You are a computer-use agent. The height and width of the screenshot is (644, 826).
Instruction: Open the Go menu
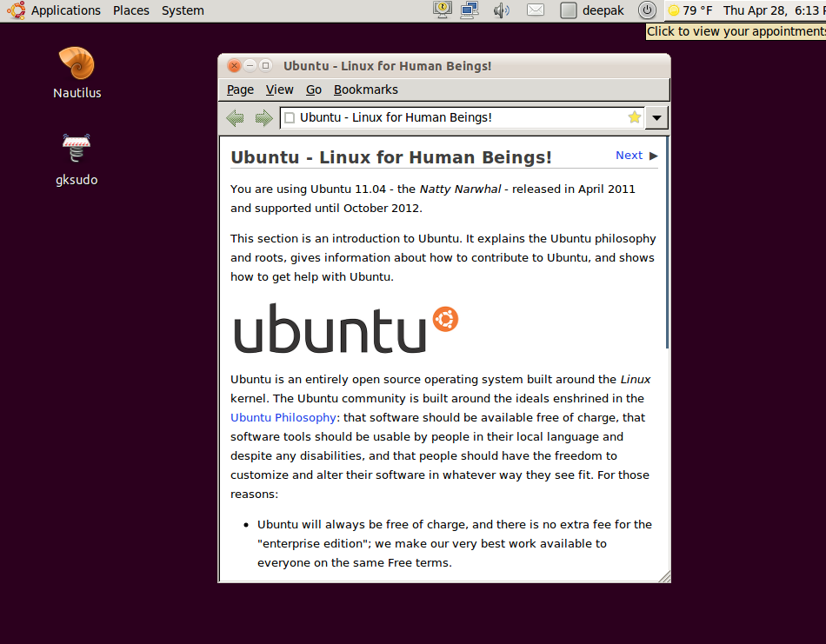pyautogui.click(x=313, y=90)
